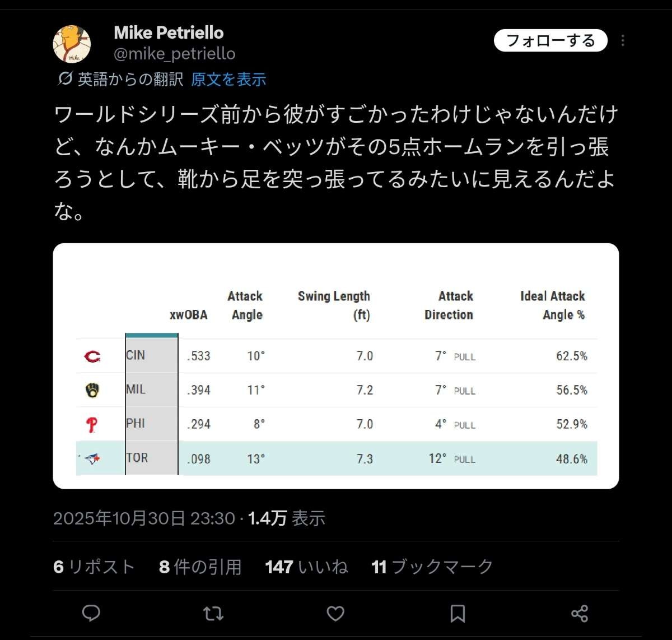View the 8 件の引用 quotes list
The image size is (672, 640).
(x=200, y=567)
